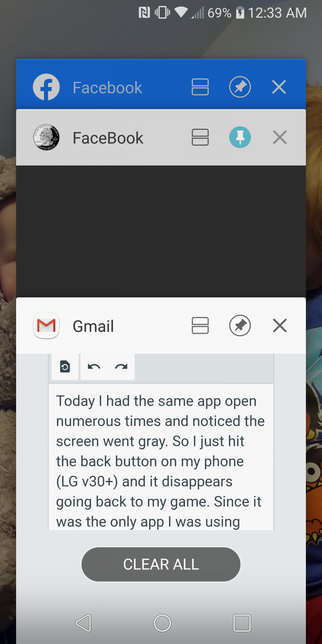Screen dimensions: 322x644
Task: Tap the Gmail envelope icon
Action: 46,326
